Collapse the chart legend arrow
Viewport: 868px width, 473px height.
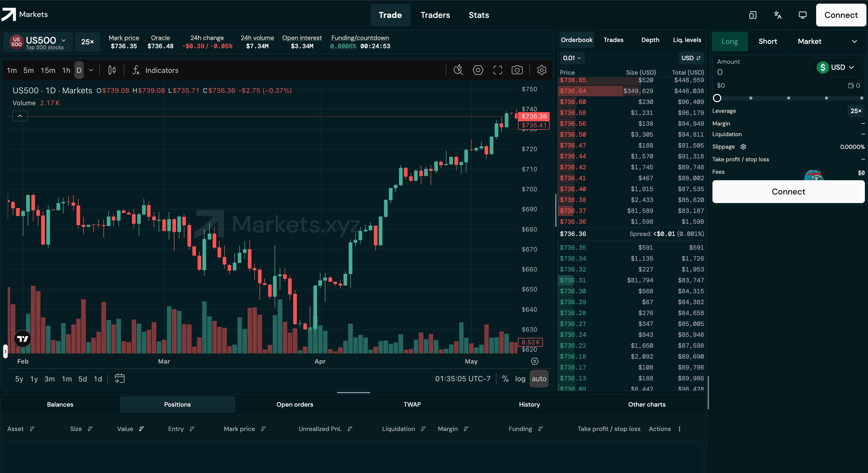20,116
